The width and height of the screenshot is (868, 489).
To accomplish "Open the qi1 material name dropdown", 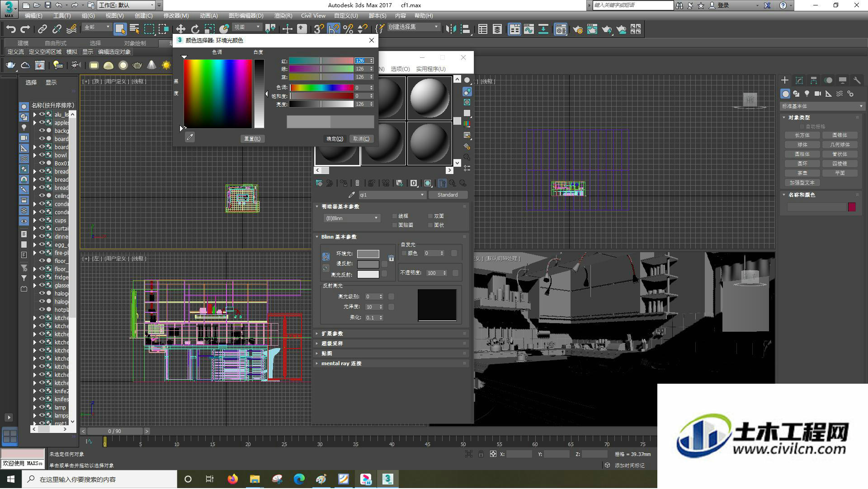I will point(392,195).
